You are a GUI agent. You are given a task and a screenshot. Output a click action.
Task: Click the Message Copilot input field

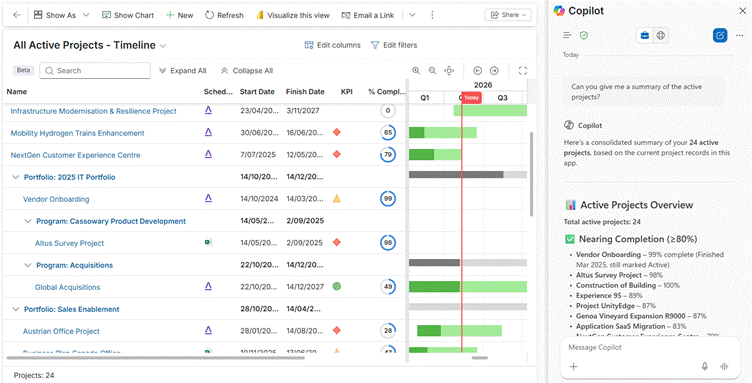[x=650, y=347]
